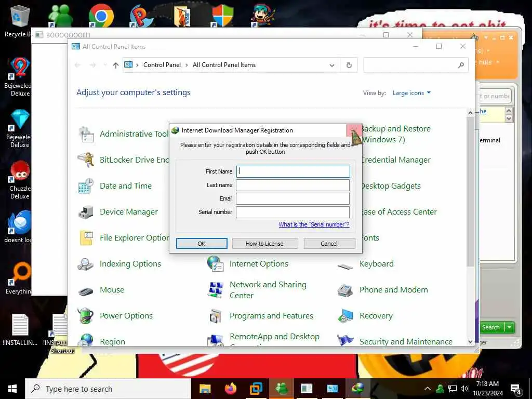Click the Control Panel breadcrumb segment
The image size is (532, 399).
pos(162,65)
